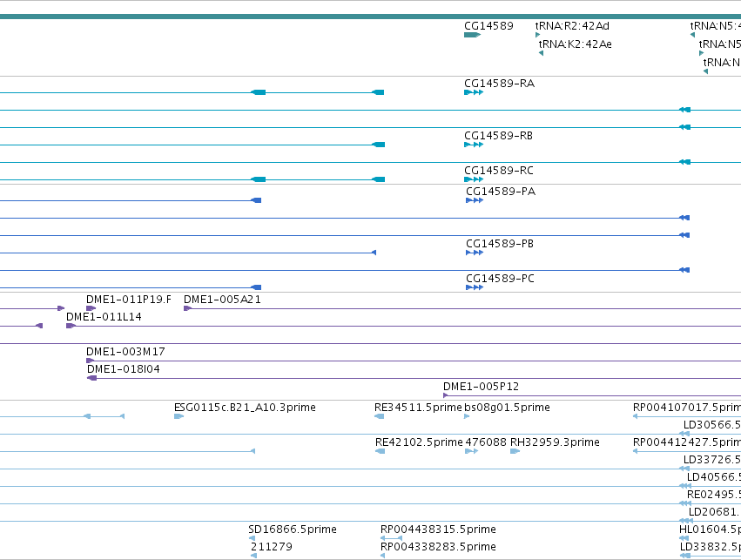
Task: Click the tRNA:K2:42Ae label
Action: pyautogui.click(x=576, y=44)
